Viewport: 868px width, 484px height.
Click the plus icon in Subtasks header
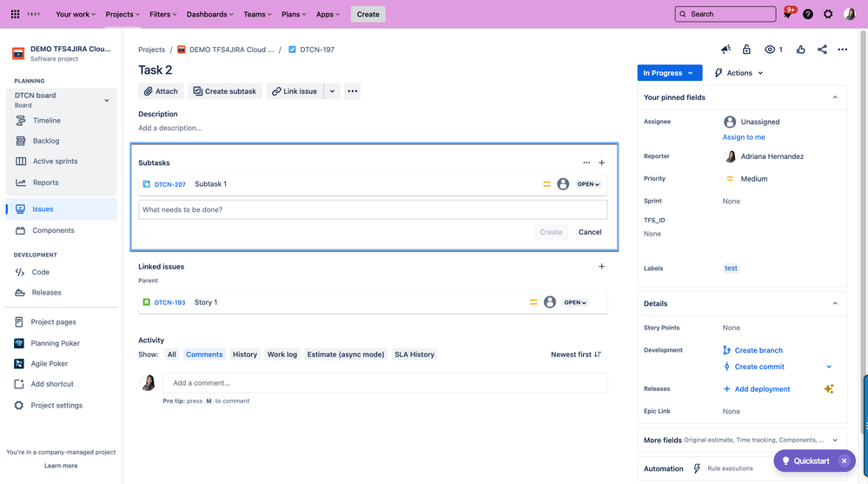602,162
